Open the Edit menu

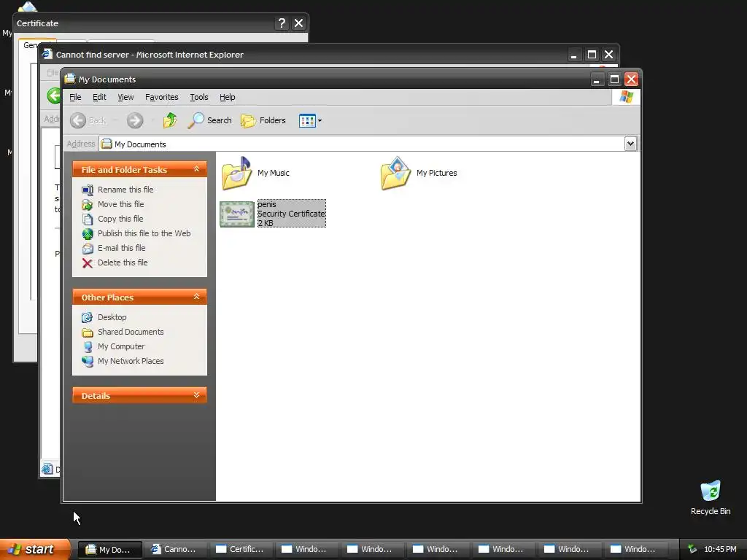[x=99, y=97]
